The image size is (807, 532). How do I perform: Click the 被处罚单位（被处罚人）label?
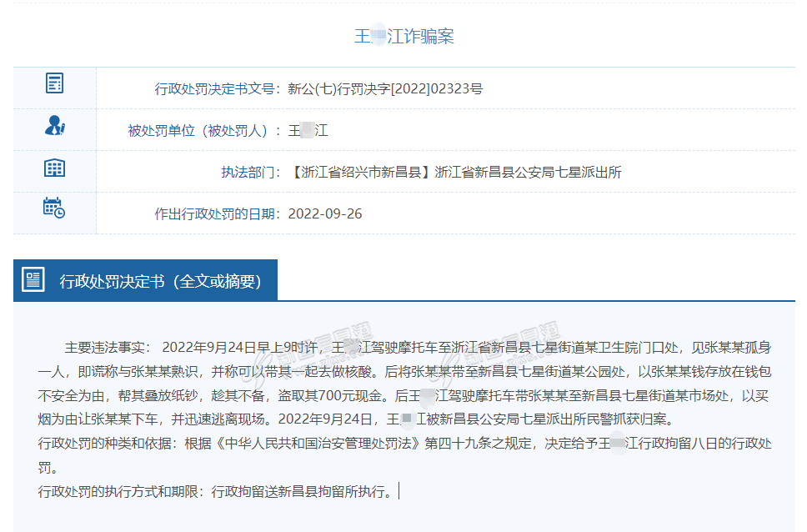tap(200, 131)
